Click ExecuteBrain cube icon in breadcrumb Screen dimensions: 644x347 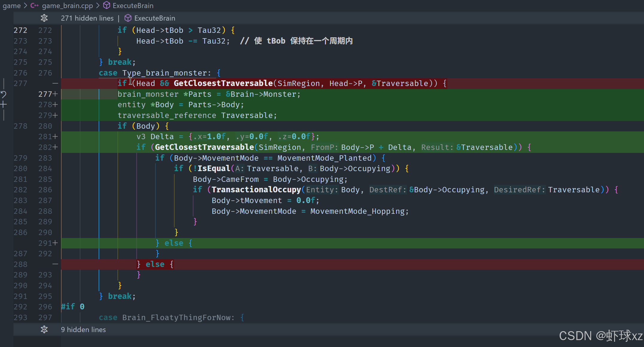point(106,5)
